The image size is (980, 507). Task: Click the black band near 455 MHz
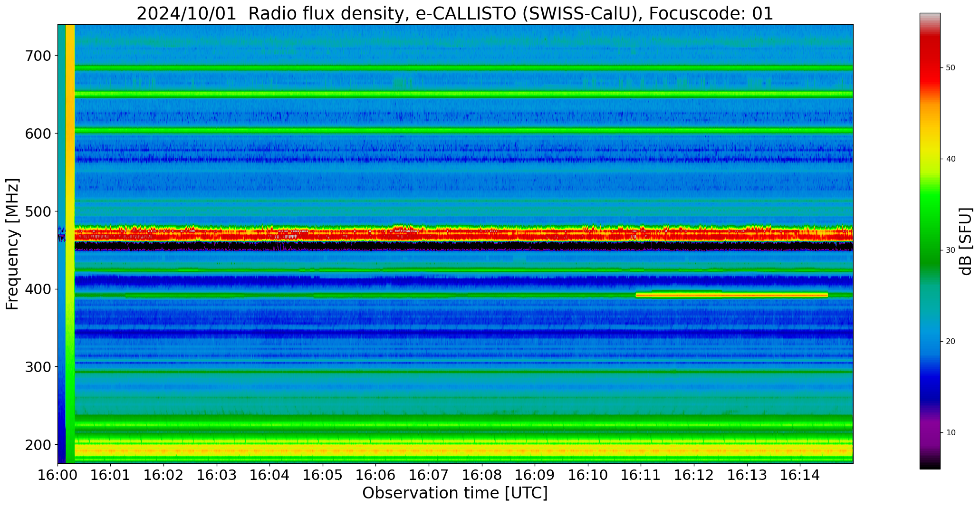click(x=463, y=246)
